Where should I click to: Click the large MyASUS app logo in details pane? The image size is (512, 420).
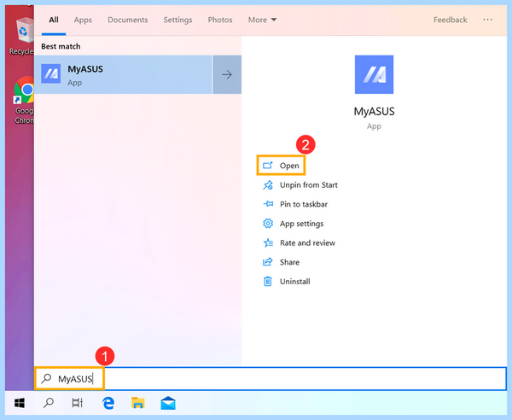[374, 74]
